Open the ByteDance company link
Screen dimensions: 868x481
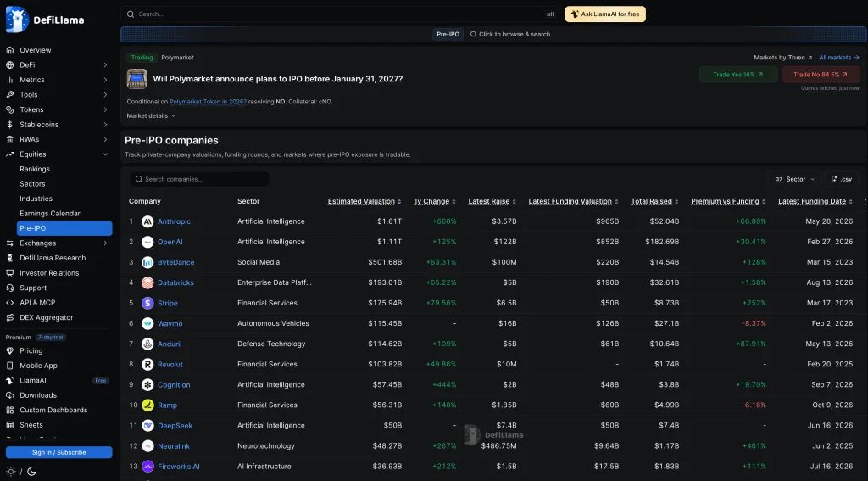click(x=176, y=263)
